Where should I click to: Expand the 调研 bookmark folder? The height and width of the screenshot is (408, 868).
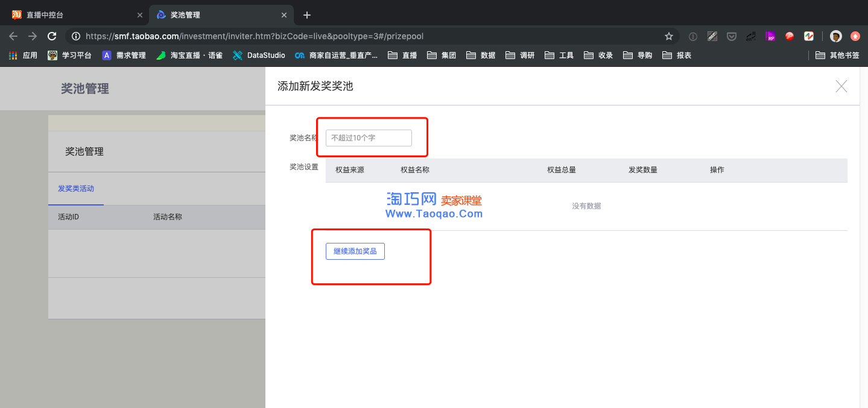tap(520, 55)
